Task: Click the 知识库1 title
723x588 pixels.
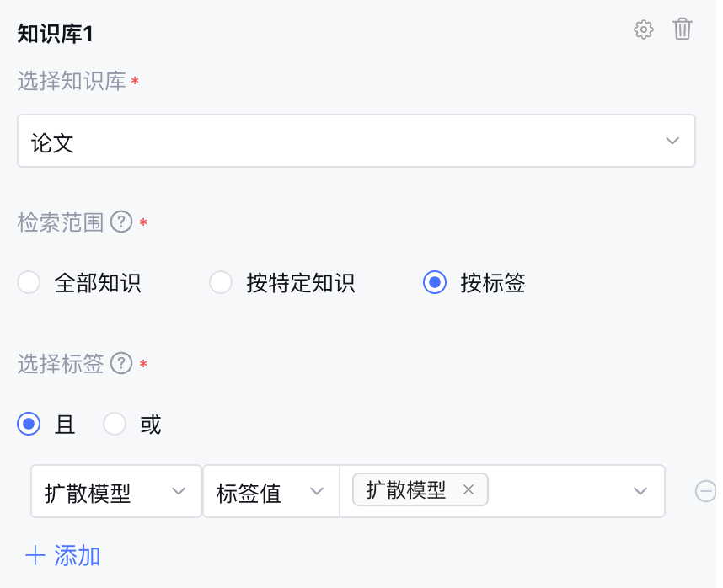Action: 55,33
